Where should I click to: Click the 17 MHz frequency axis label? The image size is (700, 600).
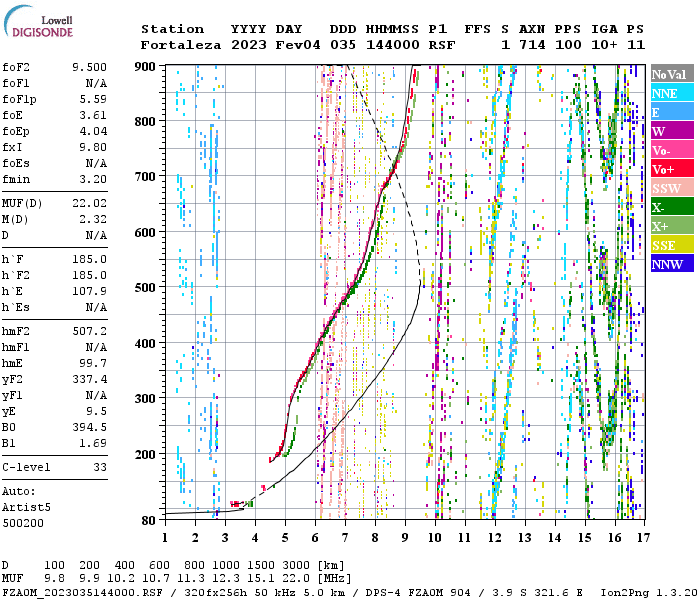[643, 538]
